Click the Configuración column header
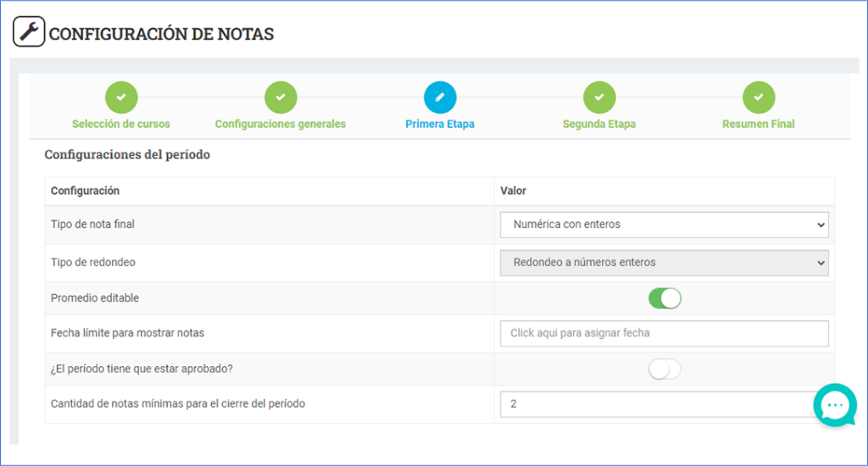 (x=85, y=191)
